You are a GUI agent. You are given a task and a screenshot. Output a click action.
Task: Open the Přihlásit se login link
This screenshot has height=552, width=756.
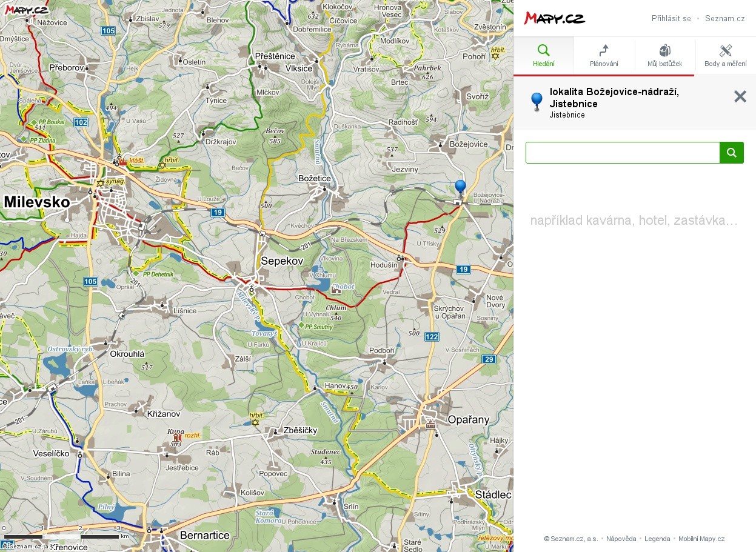(671, 19)
